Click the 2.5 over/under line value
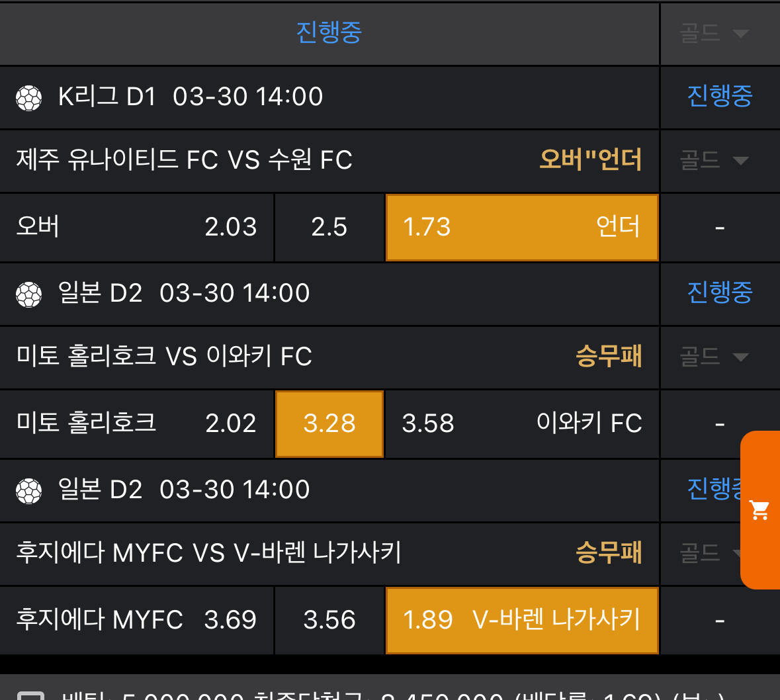 [329, 227]
